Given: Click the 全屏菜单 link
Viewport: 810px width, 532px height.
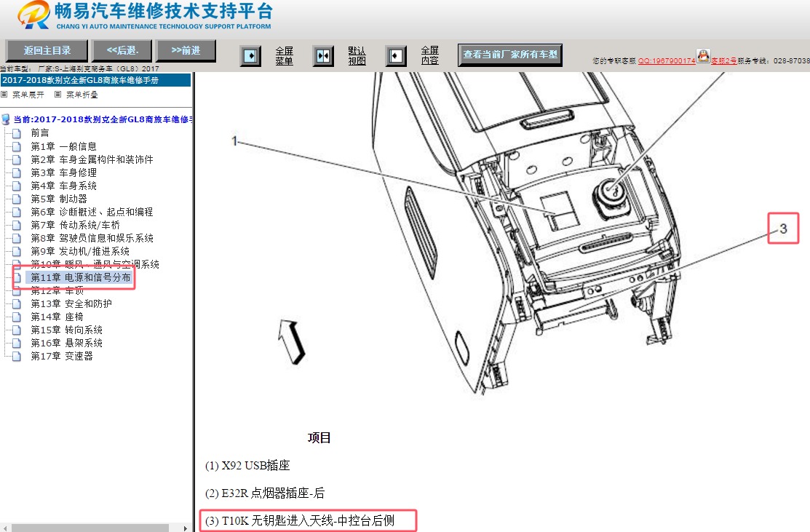Looking at the screenshot, I should [284, 56].
